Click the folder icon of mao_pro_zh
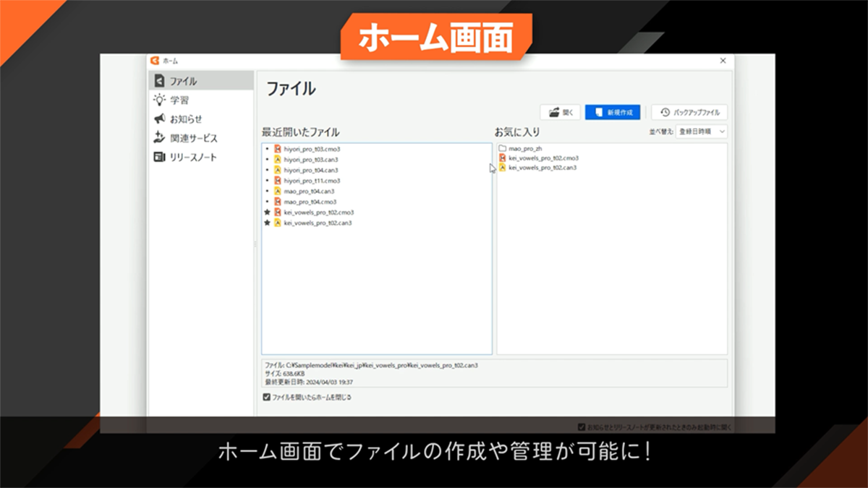This screenshot has height=488, width=868. pos(503,148)
